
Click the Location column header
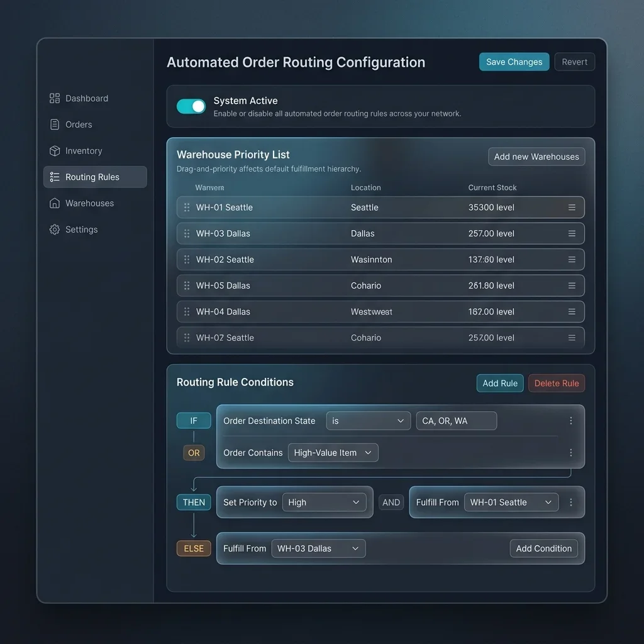pos(365,187)
